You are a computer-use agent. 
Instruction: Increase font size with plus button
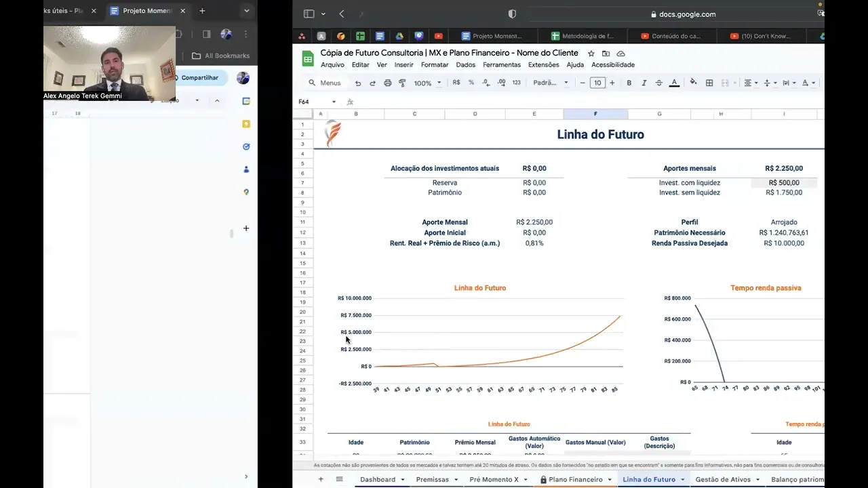(612, 83)
